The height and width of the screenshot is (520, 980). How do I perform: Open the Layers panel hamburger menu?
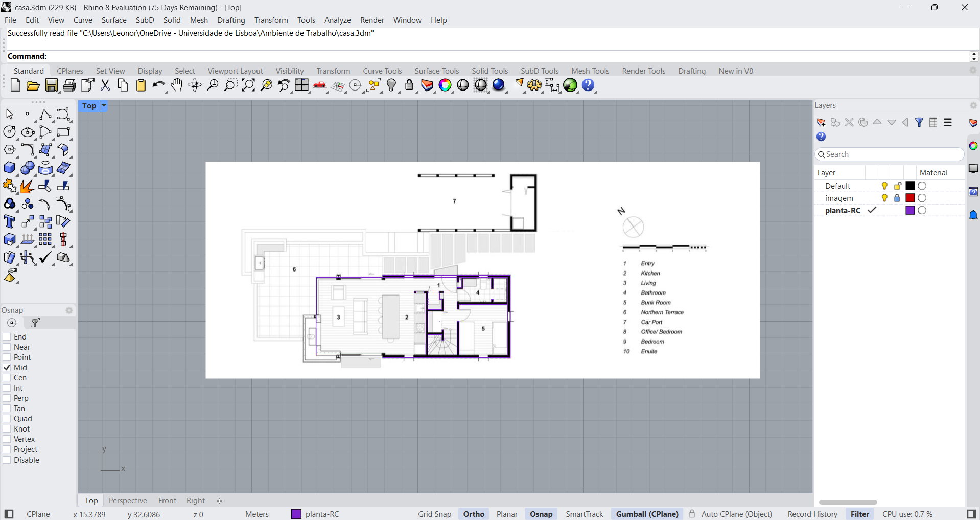[948, 123]
